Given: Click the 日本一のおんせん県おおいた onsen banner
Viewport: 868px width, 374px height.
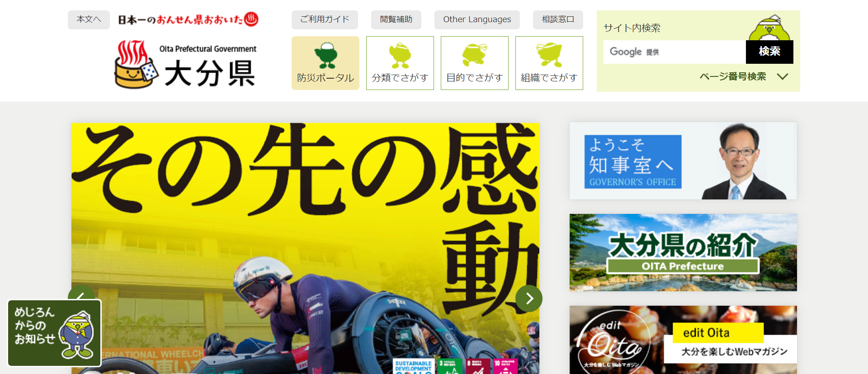Looking at the screenshot, I should 188,19.
